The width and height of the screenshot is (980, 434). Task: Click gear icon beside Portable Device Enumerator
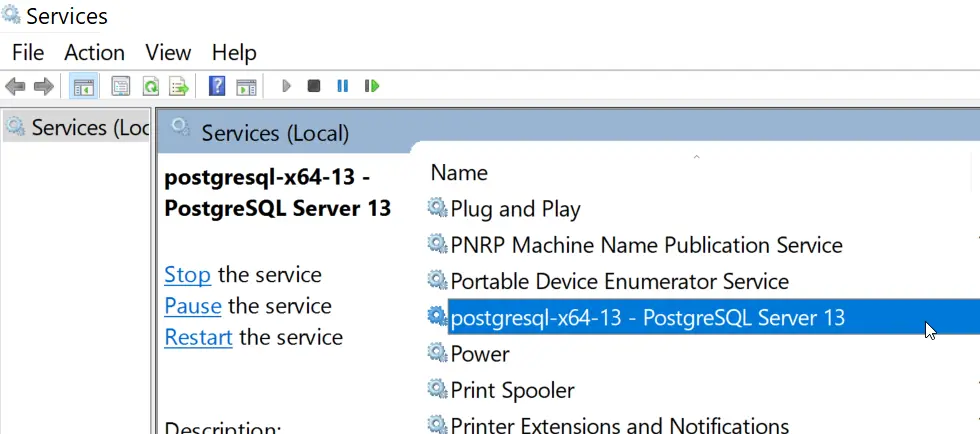click(438, 280)
